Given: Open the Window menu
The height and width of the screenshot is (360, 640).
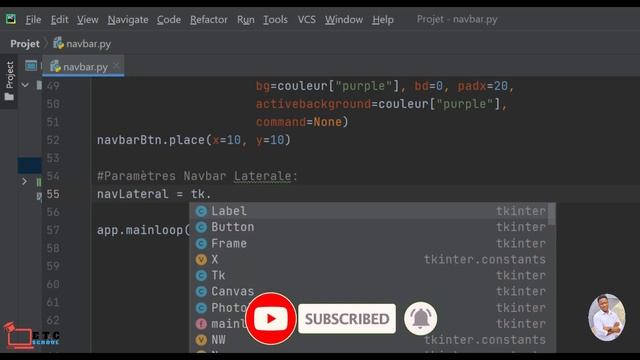Looking at the screenshot, I should pos(344,20).
